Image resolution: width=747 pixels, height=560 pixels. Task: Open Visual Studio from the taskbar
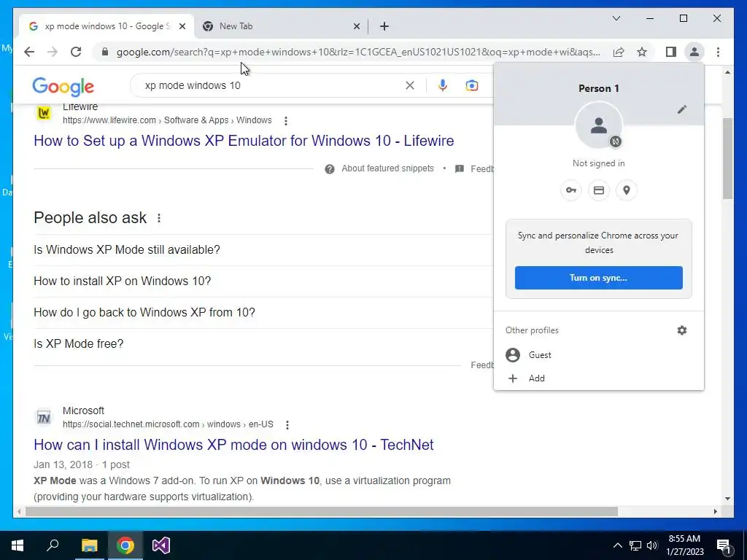point(161,545)
